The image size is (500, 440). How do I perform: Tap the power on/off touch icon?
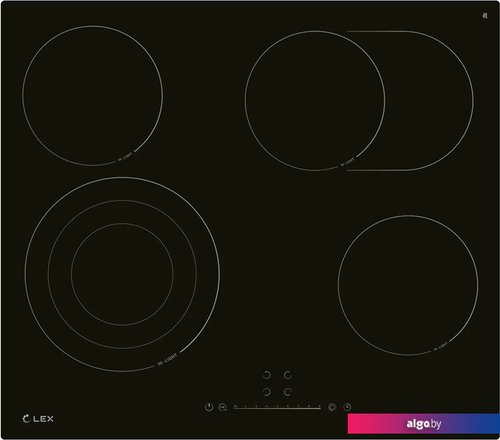point(209,407)
